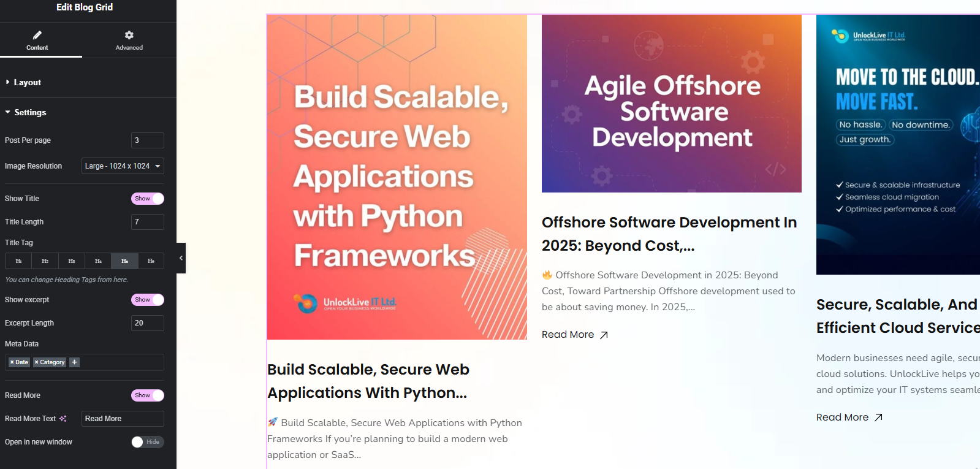Disable the Show excerpt switch
This screenshot has height=469, width=980.
(x=147, y=300)
